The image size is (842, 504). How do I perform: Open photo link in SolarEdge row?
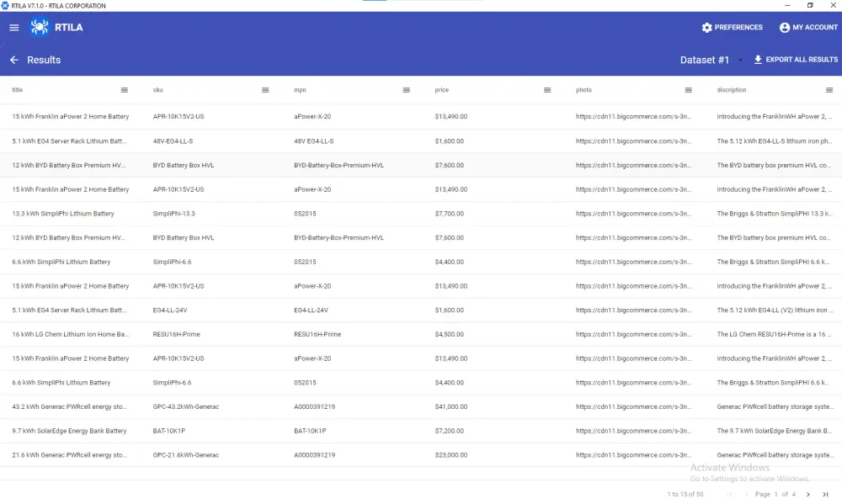tap(634, 431)
